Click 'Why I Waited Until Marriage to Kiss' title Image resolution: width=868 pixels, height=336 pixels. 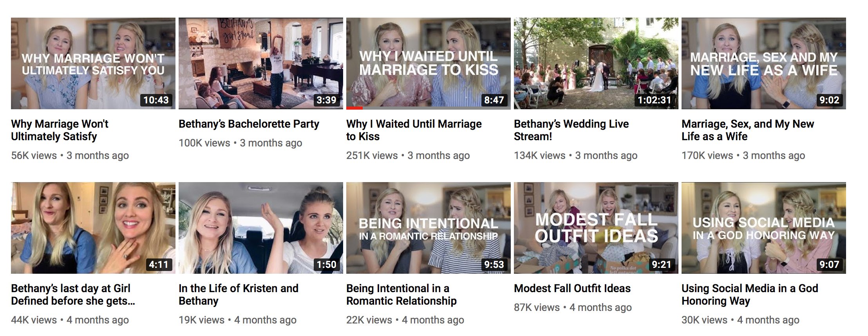(414, 130)
